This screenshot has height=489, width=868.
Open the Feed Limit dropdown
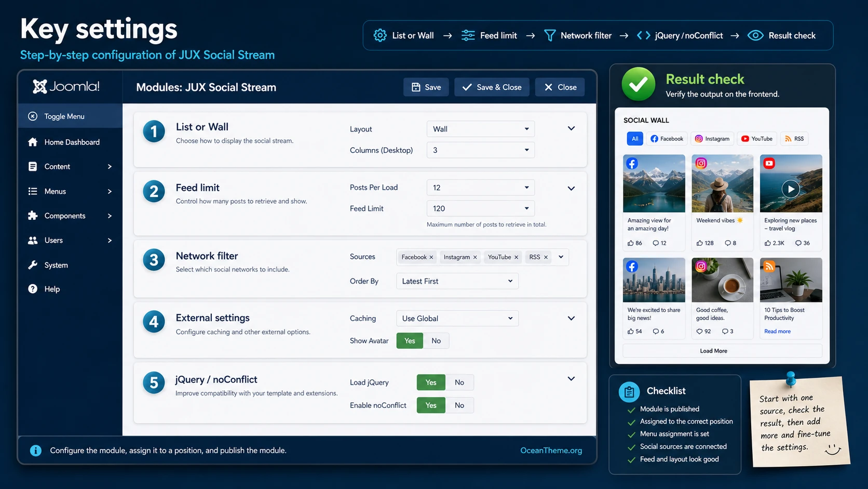click(x=481, y=208)
